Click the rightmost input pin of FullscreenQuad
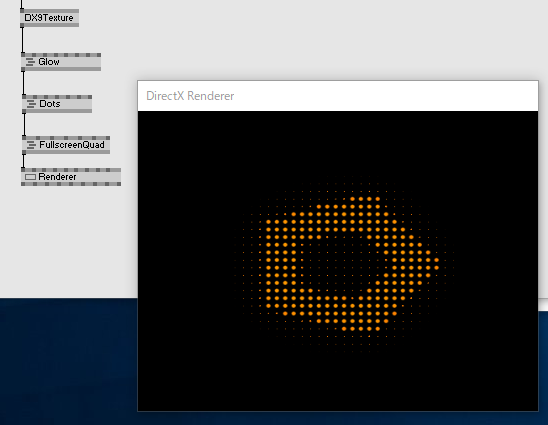This screenshot has height=425, width=548. [108, 138]
